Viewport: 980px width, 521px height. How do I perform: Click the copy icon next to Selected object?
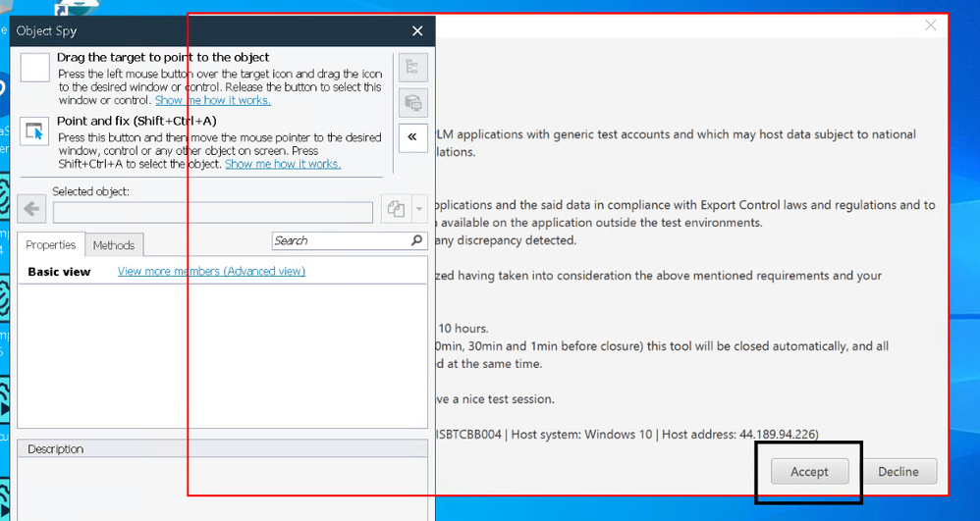pos(396,209)
